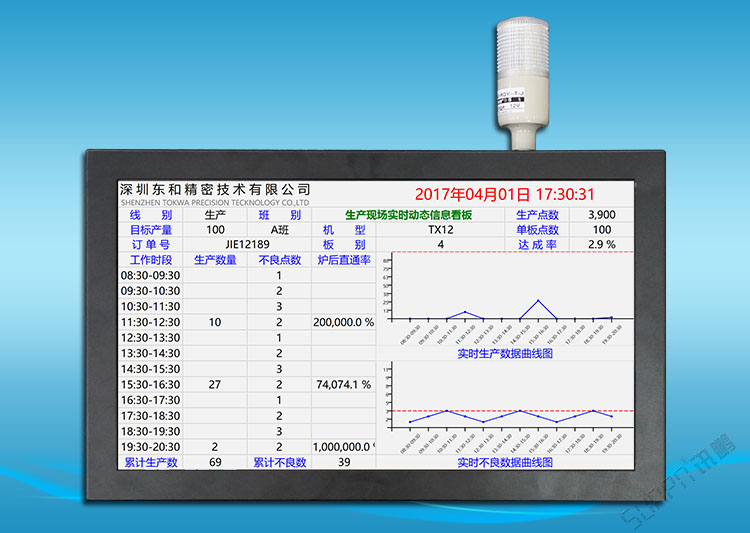
Task: Click the 生产点数 value 3,900
Action: pyautogui.click(x=601, y=215)
